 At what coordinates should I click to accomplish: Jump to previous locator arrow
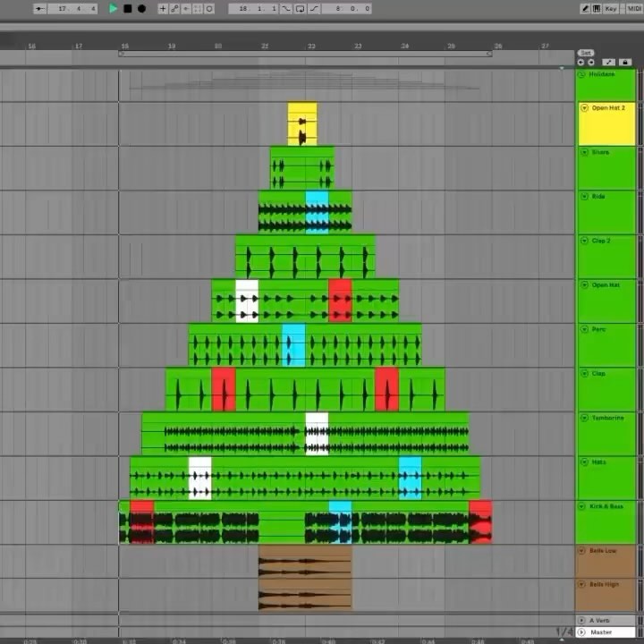pyautogui.click(x=581, y=63)
